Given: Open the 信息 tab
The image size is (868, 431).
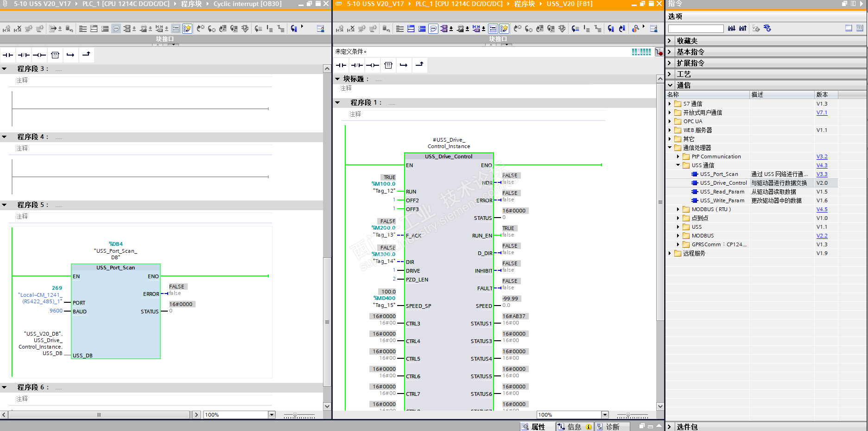Looking at the screenshot, I should pyautogui.click(x=574, y=427).
